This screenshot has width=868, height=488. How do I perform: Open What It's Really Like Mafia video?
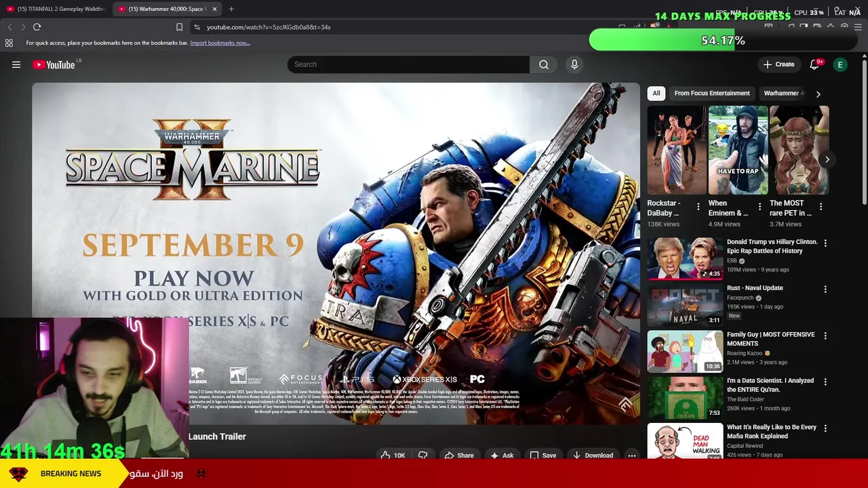tap(772, 432)
